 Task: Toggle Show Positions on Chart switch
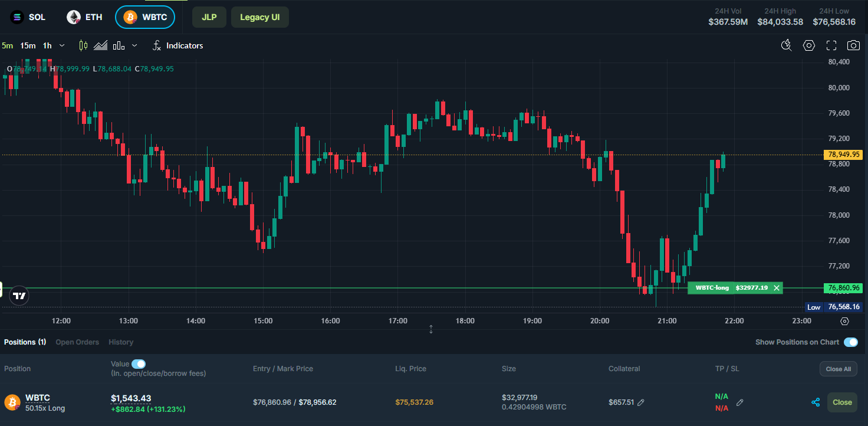850,342
